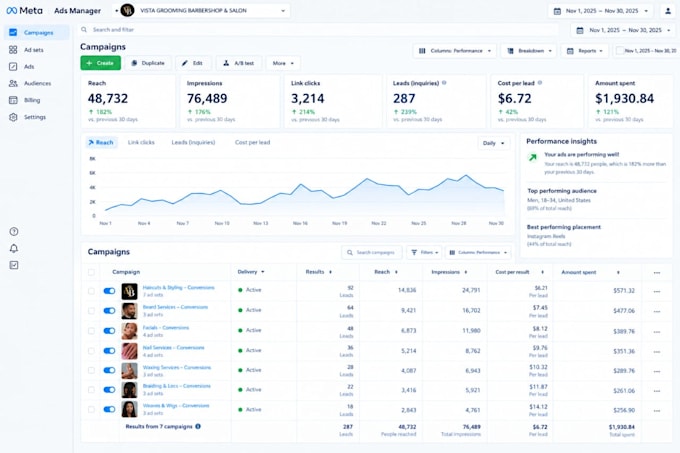
Task: Open options menu for the Haircuts & Styling row
Action: [x=657, y=291]
